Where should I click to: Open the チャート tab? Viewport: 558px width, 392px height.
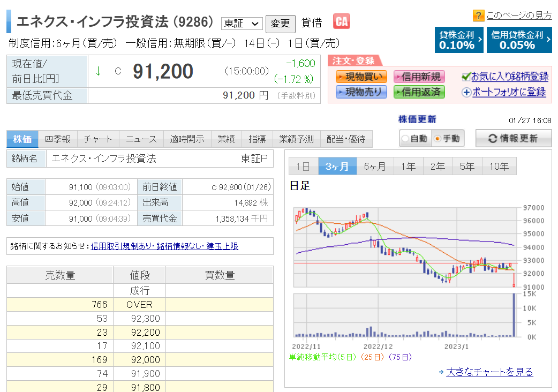[98, 139]
